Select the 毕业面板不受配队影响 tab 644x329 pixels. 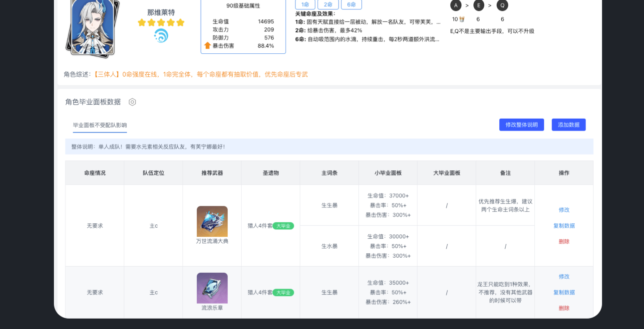(100, 125)
